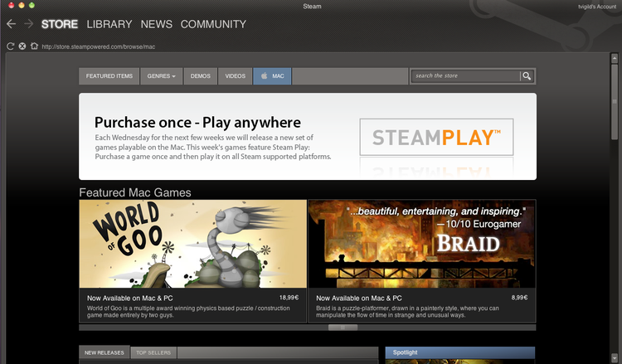622x364 pixels.
Task: Open the World of Goo artwork
Action: tap(192, 244)
